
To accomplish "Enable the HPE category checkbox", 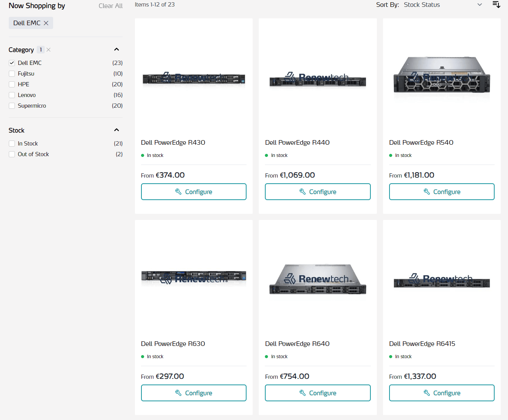I will (x=12, y=84).
